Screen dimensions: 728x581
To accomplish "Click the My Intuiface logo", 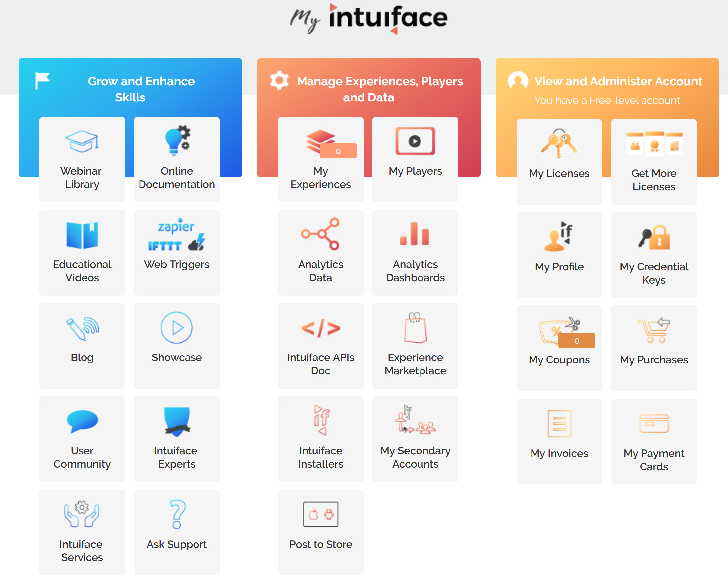I will pyautogui.click(x=369, y=19).
